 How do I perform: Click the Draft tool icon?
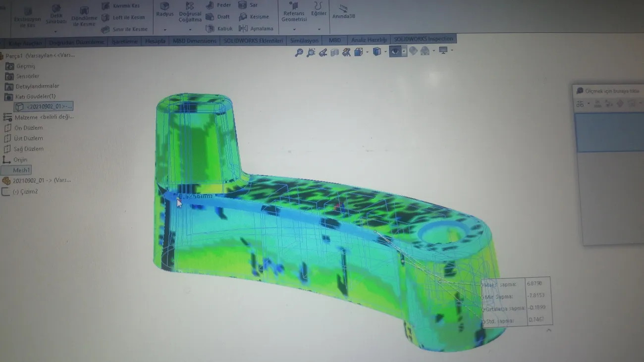[210, 17]
